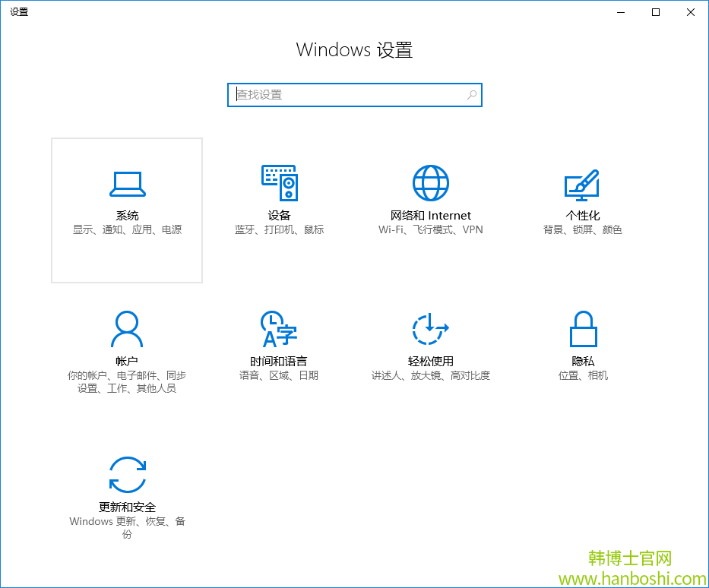Image resolution: width=709 pixels, height=588 pixels.
Task: Click the laptop icon above 系统
Action: 126,182
